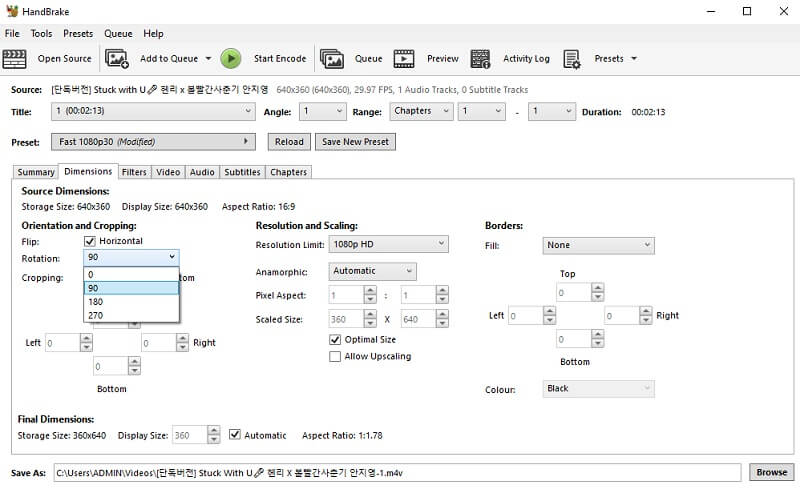
Task: Switch to the Filters tab
Action: [134, 172]
